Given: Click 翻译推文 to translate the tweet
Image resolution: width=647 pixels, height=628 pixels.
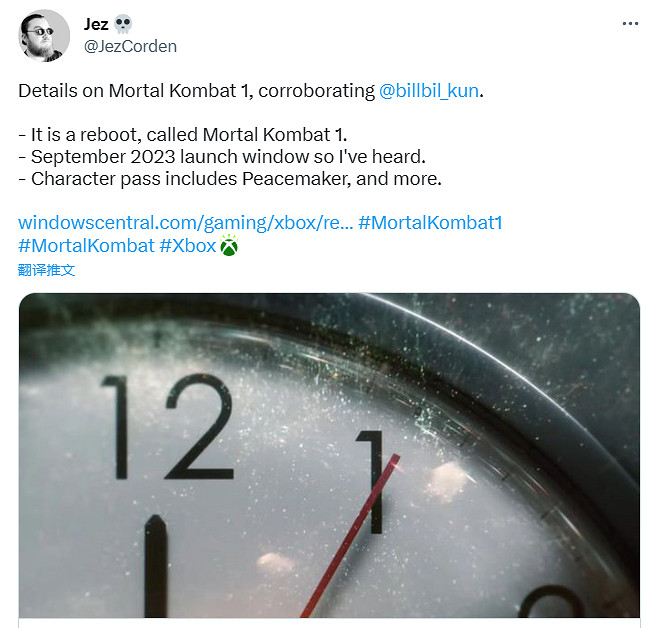Looking at the screenshot, I should 47,270.
